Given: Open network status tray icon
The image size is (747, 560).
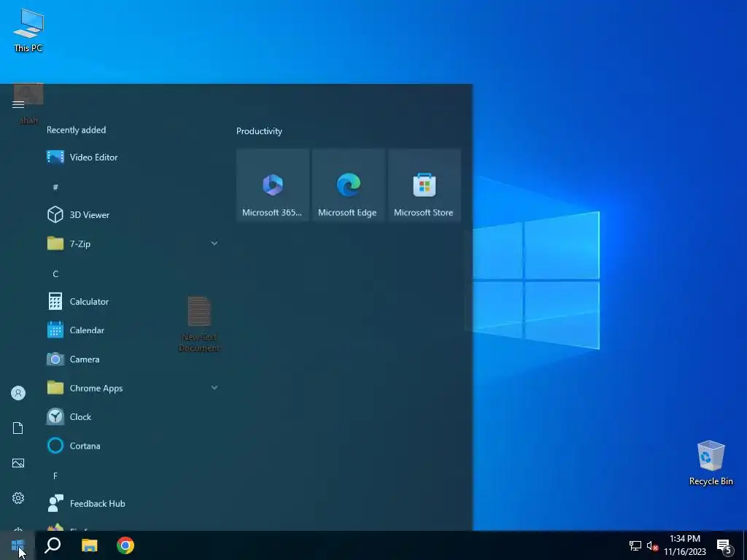Looking at the screenshot, I should pos(635,545).
